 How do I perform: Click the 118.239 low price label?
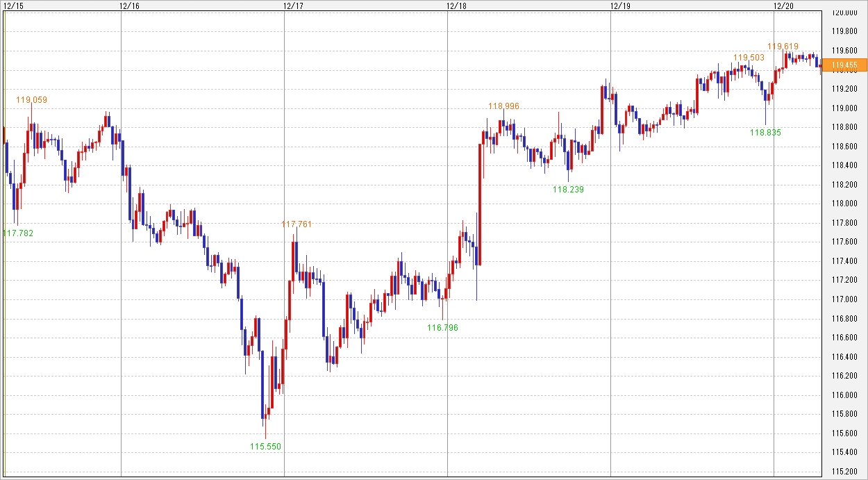[568, 189]
